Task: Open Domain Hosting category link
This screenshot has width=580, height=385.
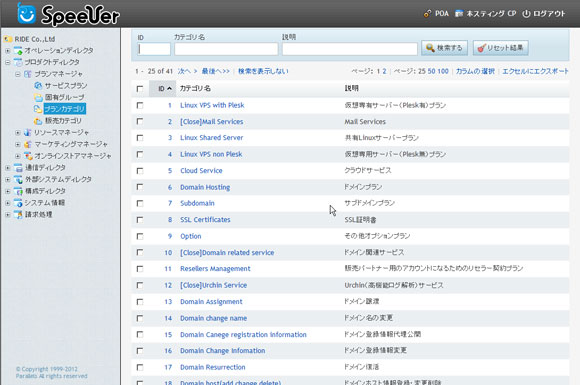Action: (x=205, y=187)
